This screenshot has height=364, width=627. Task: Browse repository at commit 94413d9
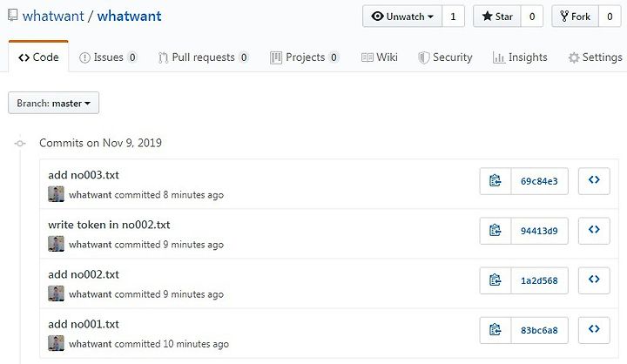594,231
